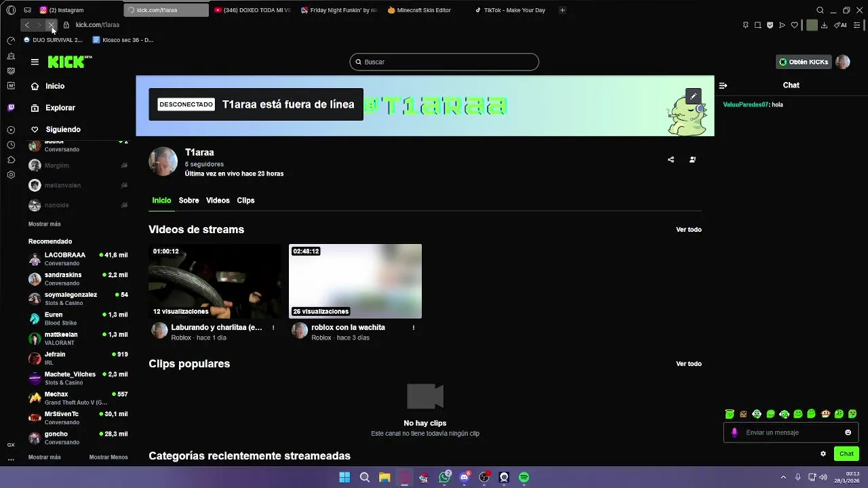The height and width of the screenshot is (488, 868).
Task: Click the T1araa channel avatar
Action: click(x=163, y=161)
